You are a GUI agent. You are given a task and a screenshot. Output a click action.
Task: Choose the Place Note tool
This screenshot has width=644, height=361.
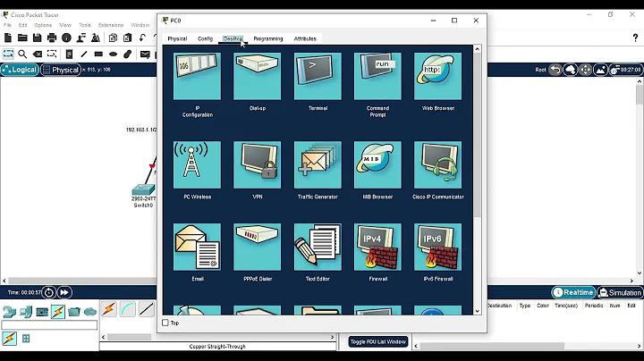pos(69,55)
